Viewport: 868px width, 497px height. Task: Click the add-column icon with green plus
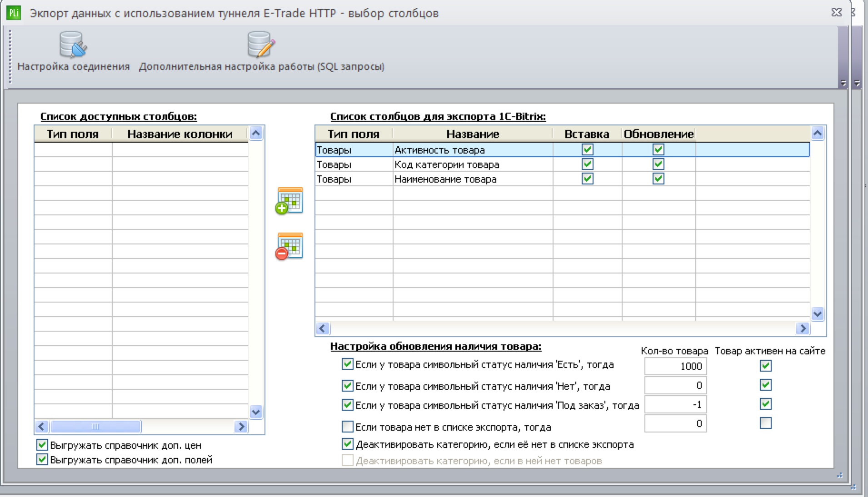click(x=289, y=200)
